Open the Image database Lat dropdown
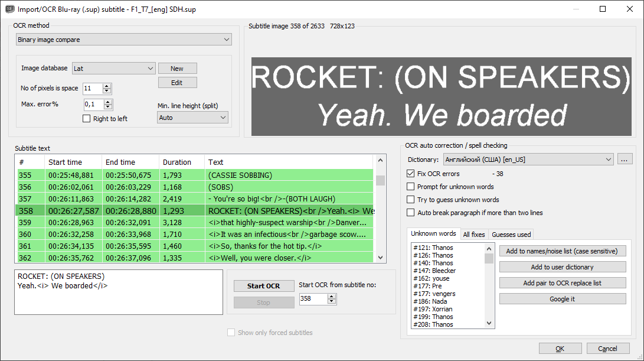 [114, 69]
